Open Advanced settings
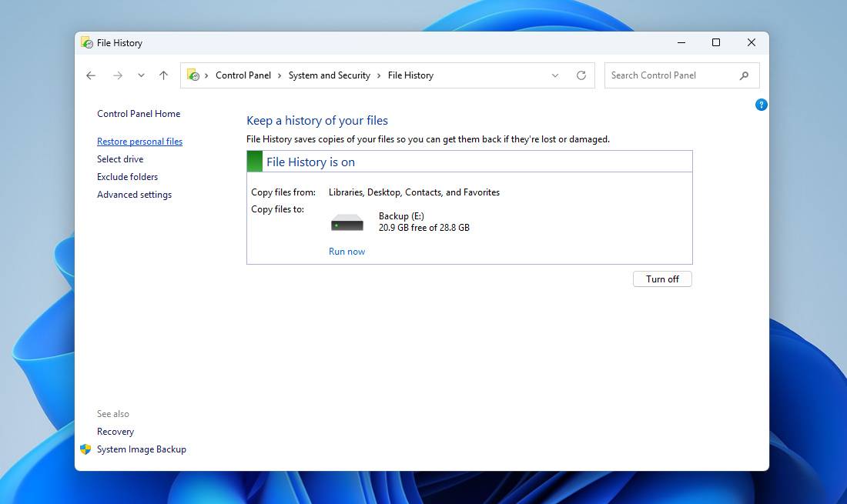 (134, 194)
